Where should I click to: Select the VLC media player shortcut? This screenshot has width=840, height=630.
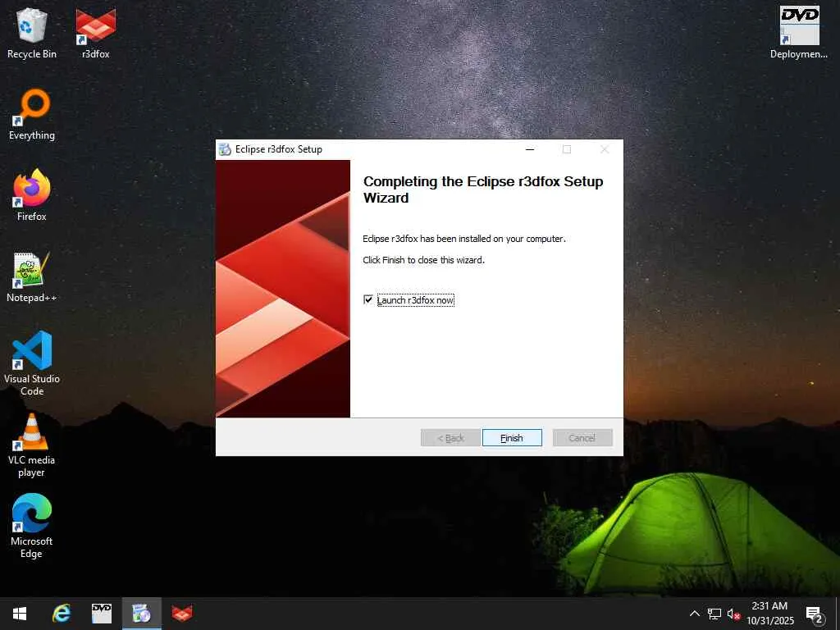tap(32, 445)
